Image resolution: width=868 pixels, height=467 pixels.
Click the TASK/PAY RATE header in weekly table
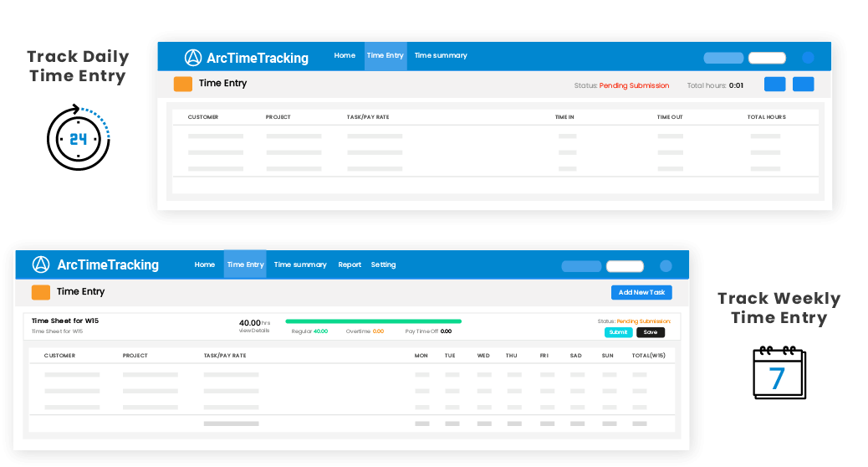coord(225,356)
